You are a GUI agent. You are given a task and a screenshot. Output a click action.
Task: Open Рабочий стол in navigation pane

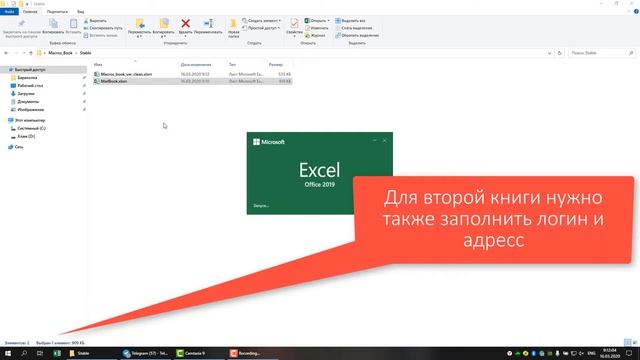coord(27,86)
